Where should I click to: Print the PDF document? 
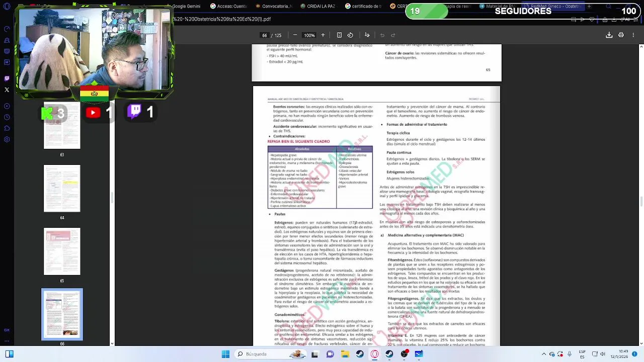point(621,35)
